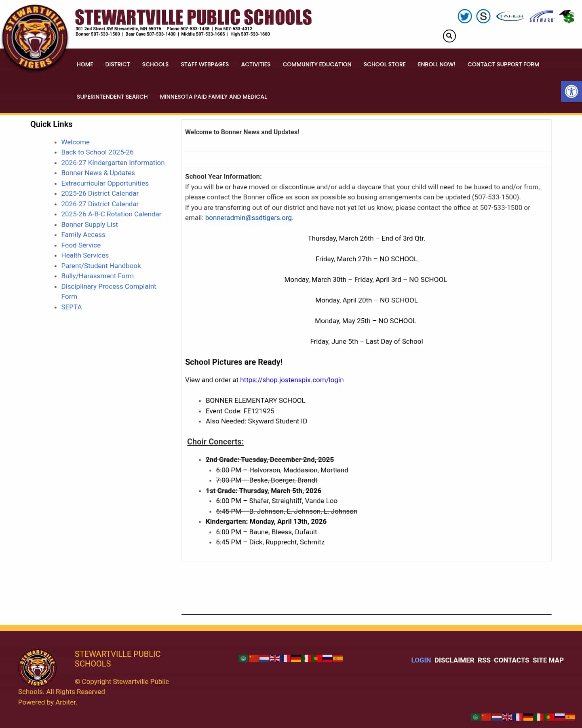Open 2026-27 Kindergarten Information link
Viewport: 582px width, 728px height.
tap(113, 163)
